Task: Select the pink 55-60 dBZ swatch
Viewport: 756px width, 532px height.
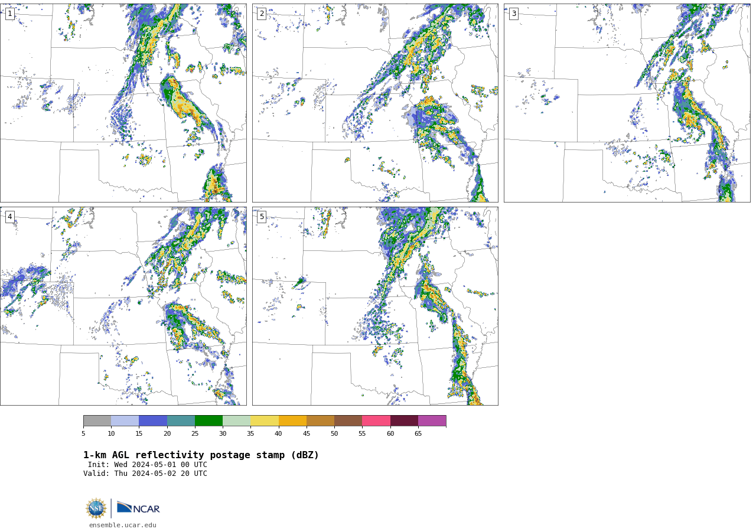Action: point(376,420)
